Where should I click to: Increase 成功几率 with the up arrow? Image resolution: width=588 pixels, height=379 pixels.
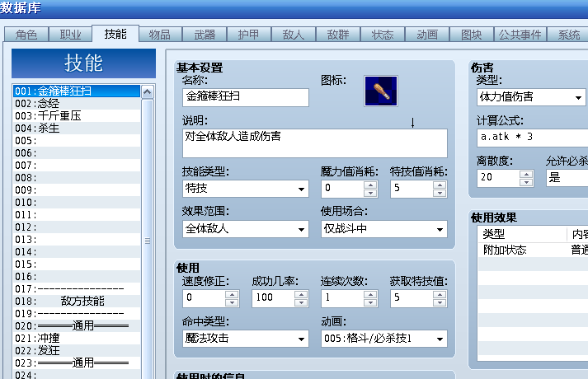(x=301, y=294)
